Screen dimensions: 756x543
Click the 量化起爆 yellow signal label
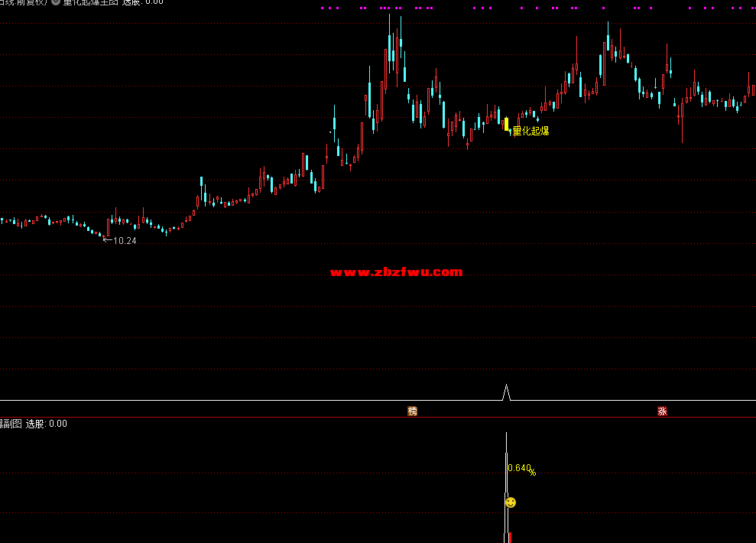point(530,131)
